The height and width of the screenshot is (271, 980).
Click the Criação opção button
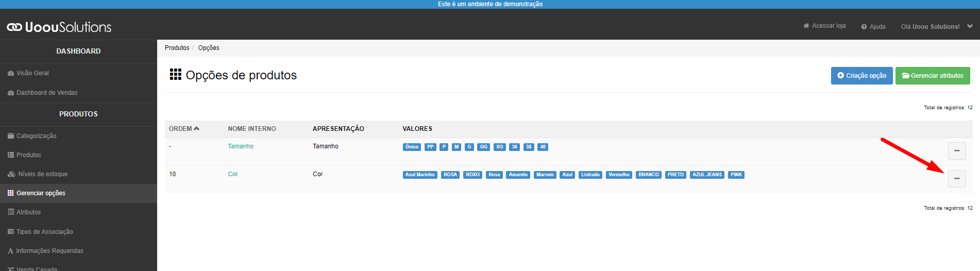click(861, 76)
